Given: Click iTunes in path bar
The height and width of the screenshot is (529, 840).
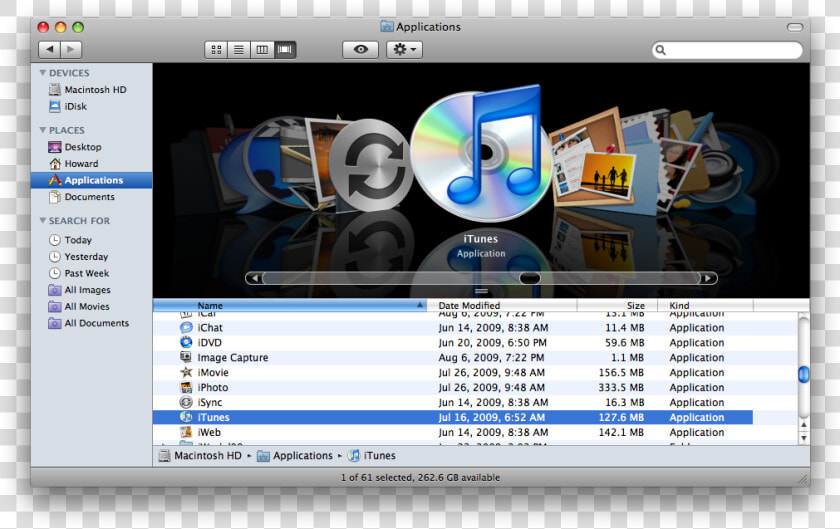Looking at the screenshot, I should tap(371, 456).
